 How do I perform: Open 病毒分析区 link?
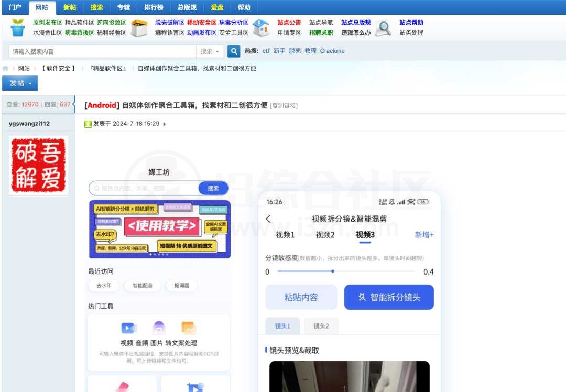point(234,23)
